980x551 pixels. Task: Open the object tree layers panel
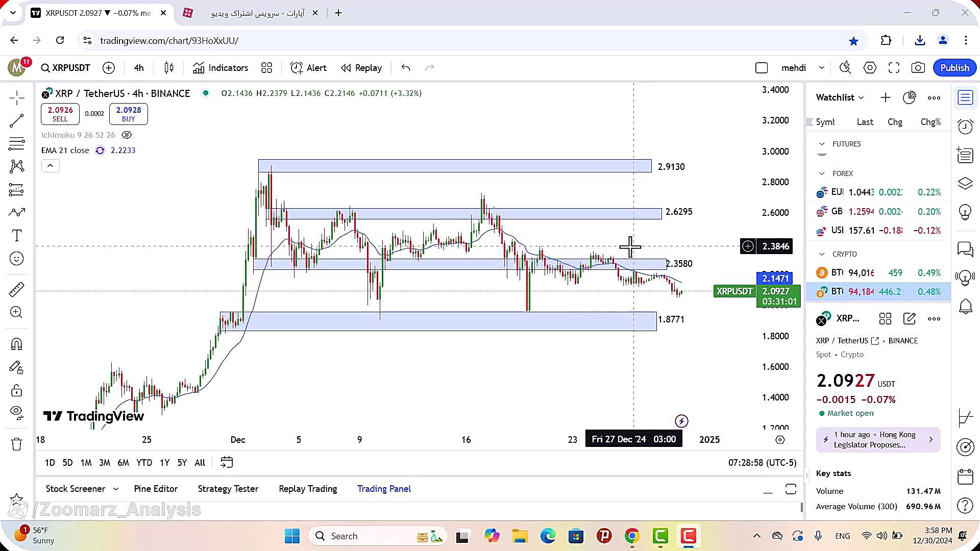(965, 183)
